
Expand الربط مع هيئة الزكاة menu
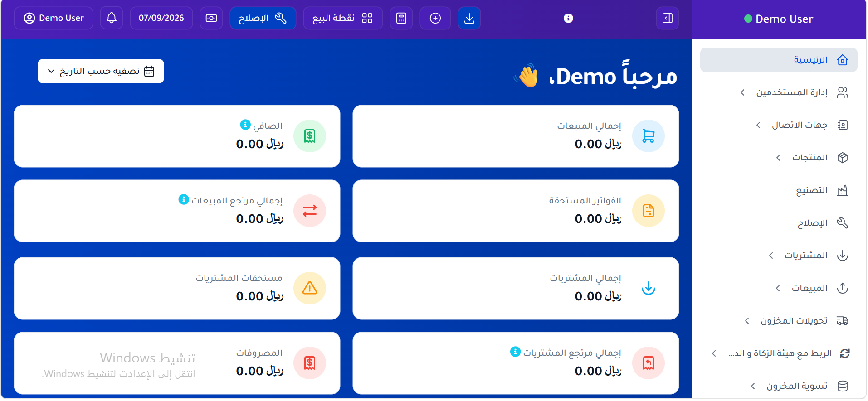(779, 353)
